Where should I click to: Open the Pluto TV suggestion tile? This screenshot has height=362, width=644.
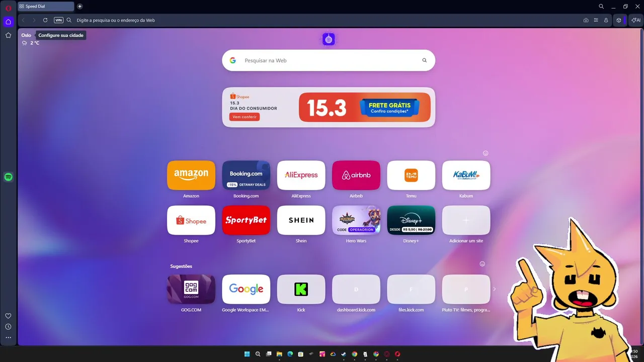(466, 289)
